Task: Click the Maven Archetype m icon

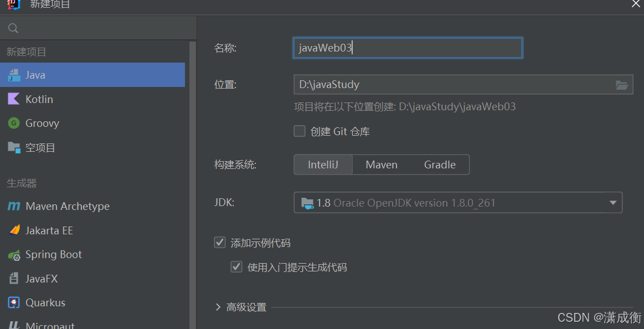Action: [x=13, y=206]
